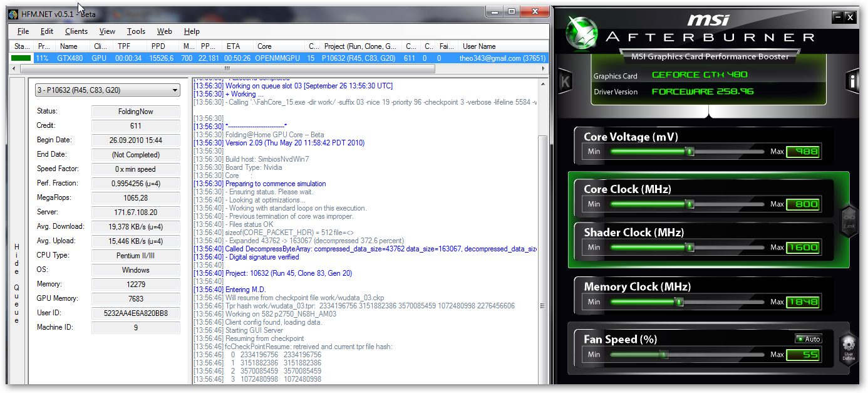Click the User ID field 5232AA4E6A820BB8
This screenshot has height=393, width=868.
click(x=135, y=313)
